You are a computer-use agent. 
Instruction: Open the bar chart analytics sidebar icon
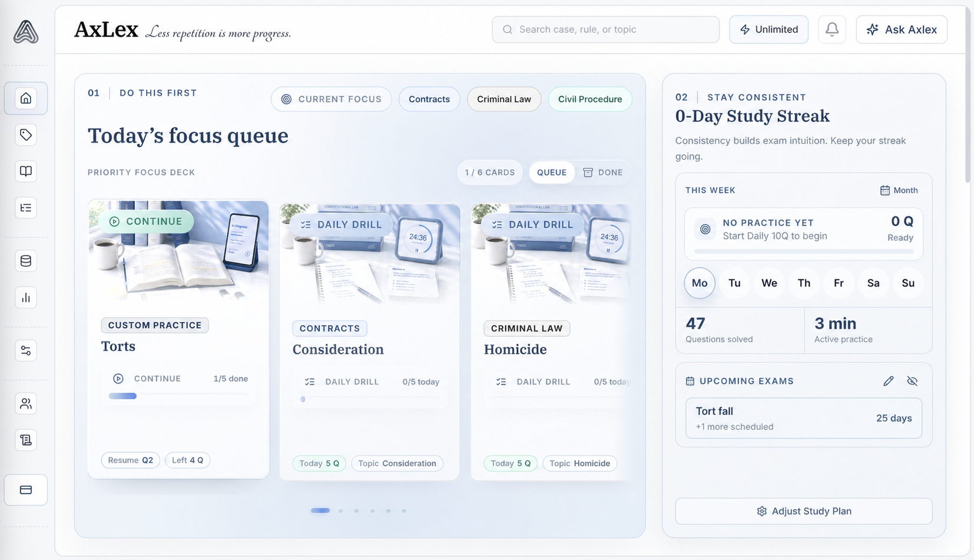[x=26, y=297]
